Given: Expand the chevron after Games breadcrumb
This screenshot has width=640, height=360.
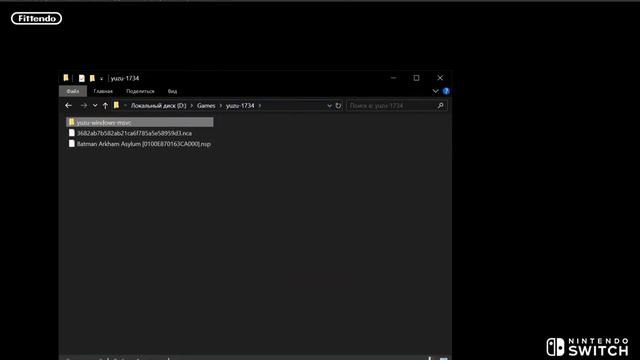Looking at the screenshot, I should point(221,106).
